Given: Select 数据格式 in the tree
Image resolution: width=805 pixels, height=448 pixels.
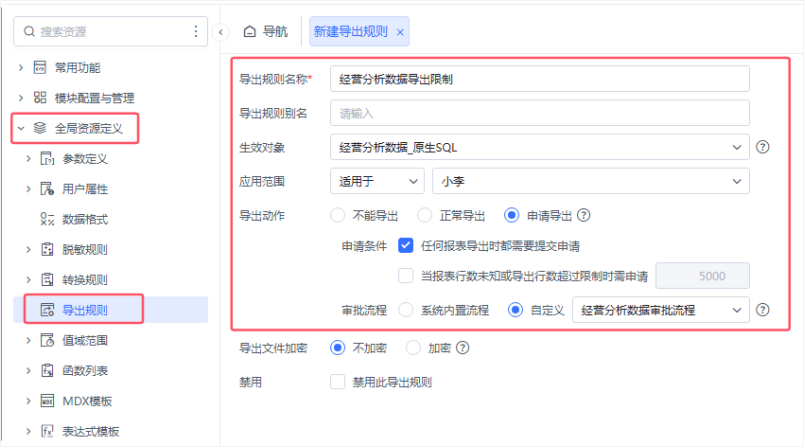Looking at the screenshot, I should (85, 220).
